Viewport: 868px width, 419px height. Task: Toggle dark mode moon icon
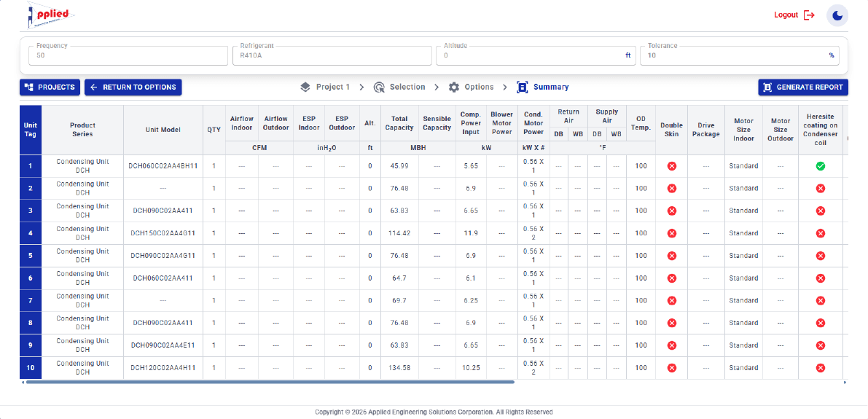837,15
